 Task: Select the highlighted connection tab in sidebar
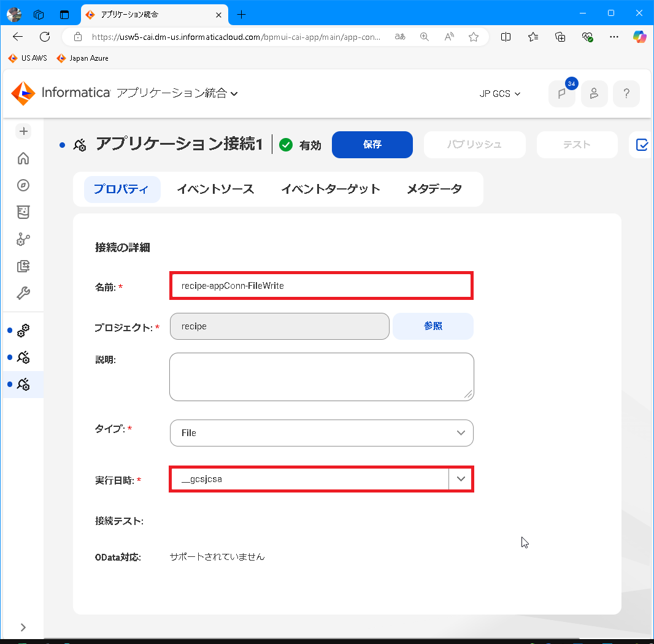(23, 385)
